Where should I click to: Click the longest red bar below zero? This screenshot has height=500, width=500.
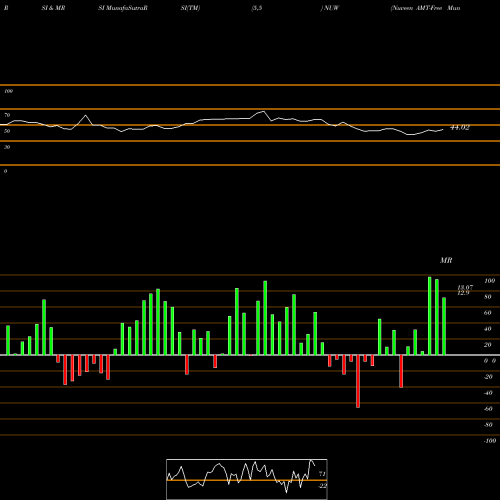click(x=358, y=381)
